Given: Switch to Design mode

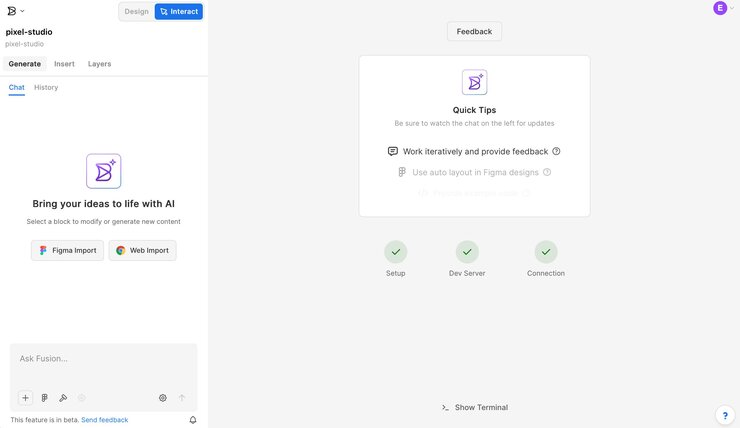Looking at the screenshot, I should (136, 11).
